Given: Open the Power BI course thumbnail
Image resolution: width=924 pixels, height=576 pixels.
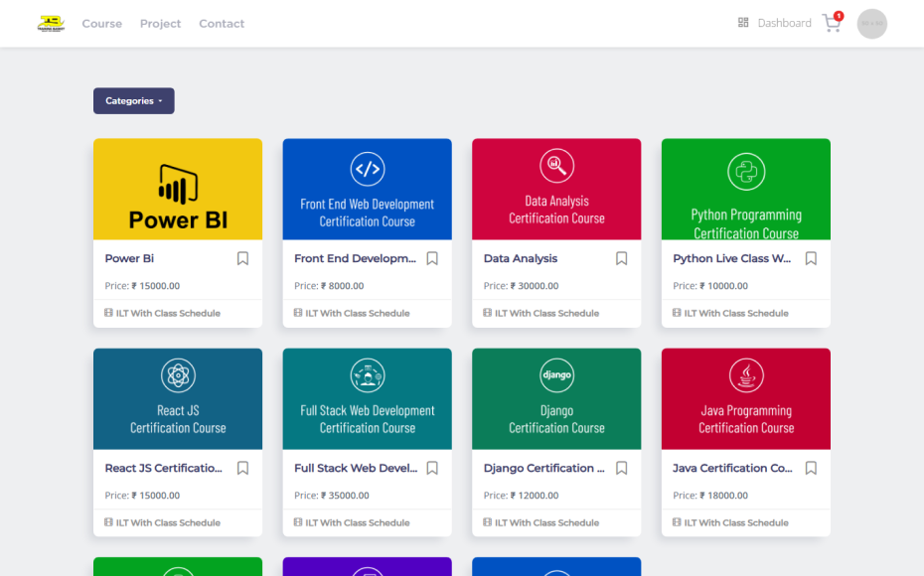Looking at the screenshot, I should click(x=178, y=189).
